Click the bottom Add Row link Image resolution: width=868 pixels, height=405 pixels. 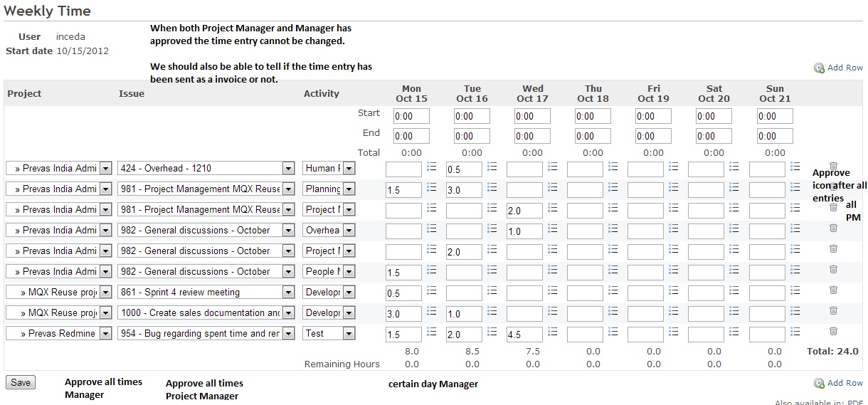(x=845, y=383)
